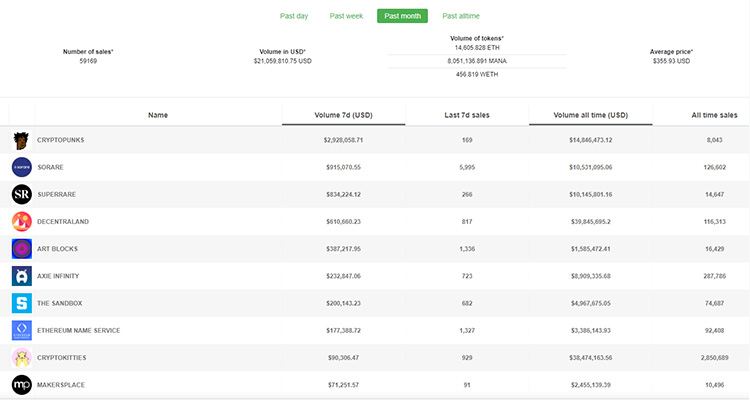Select the $610,660.23 Decentraland volume cell

[x=343, y=222]
